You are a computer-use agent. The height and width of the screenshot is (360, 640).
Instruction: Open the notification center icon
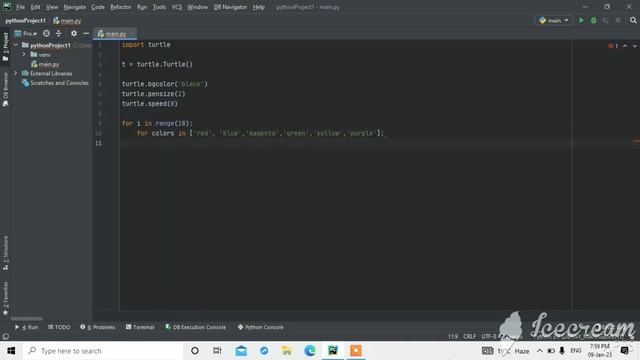point(624,351)
